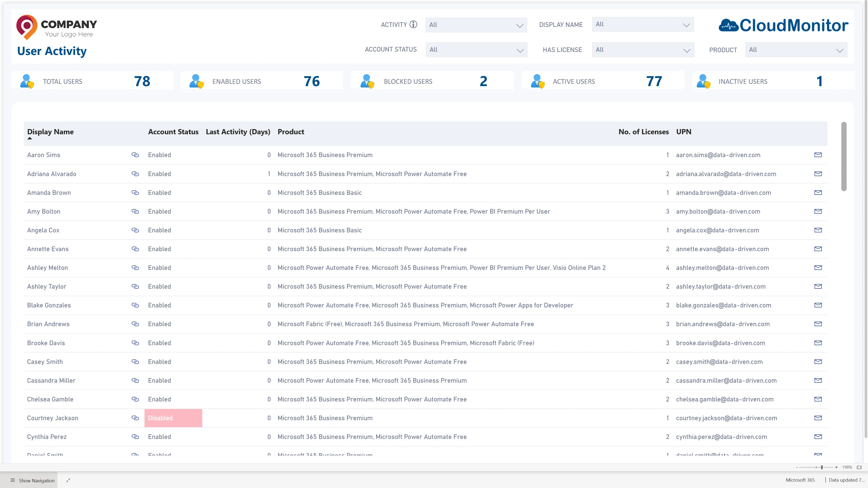This screenshot has height=488, width=868.
Task: Open the profile link icon for Aaron Sims
Action: (135, 155)
